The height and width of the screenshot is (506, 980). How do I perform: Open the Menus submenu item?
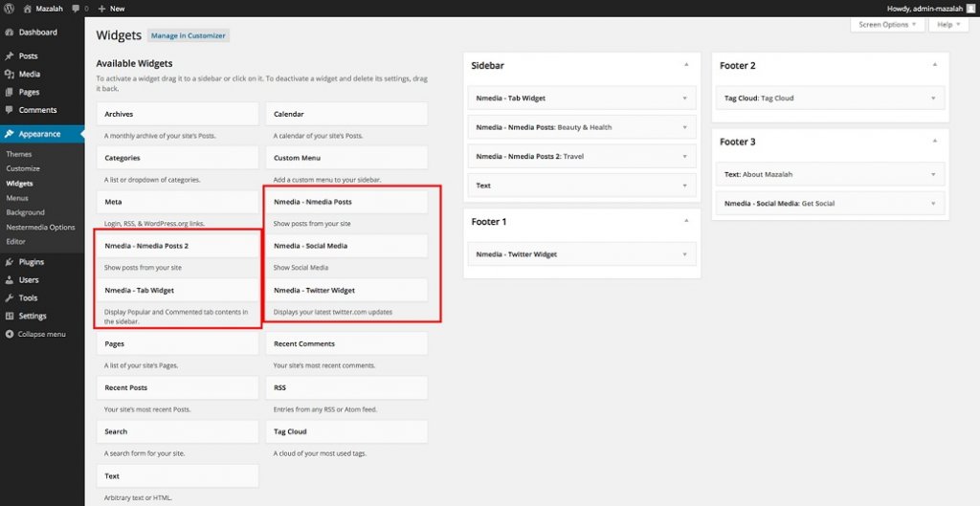(17, 198)
